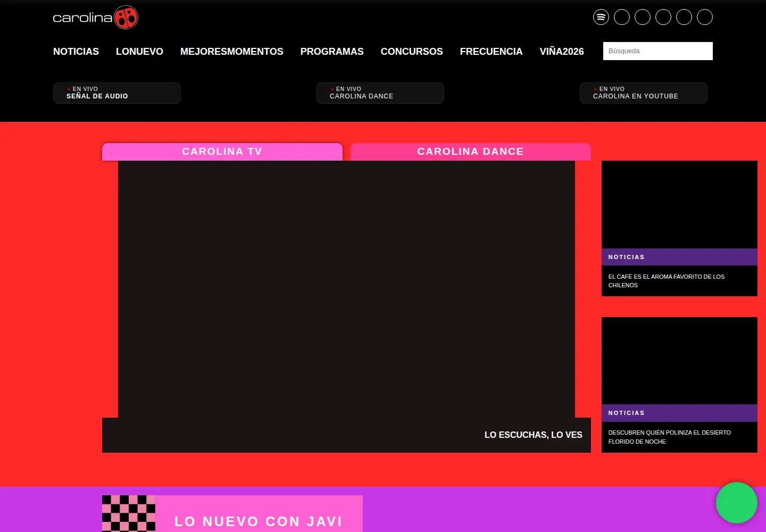The height and width of the screenshot is (532, 766).
Task: Play the live Señal de Audio stream
Action: point(117,93)
